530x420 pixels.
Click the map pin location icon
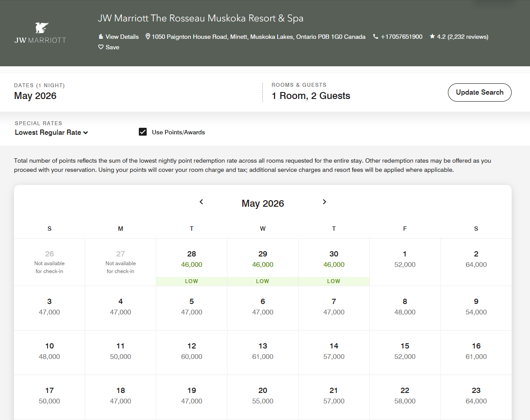tap(148, 37)
